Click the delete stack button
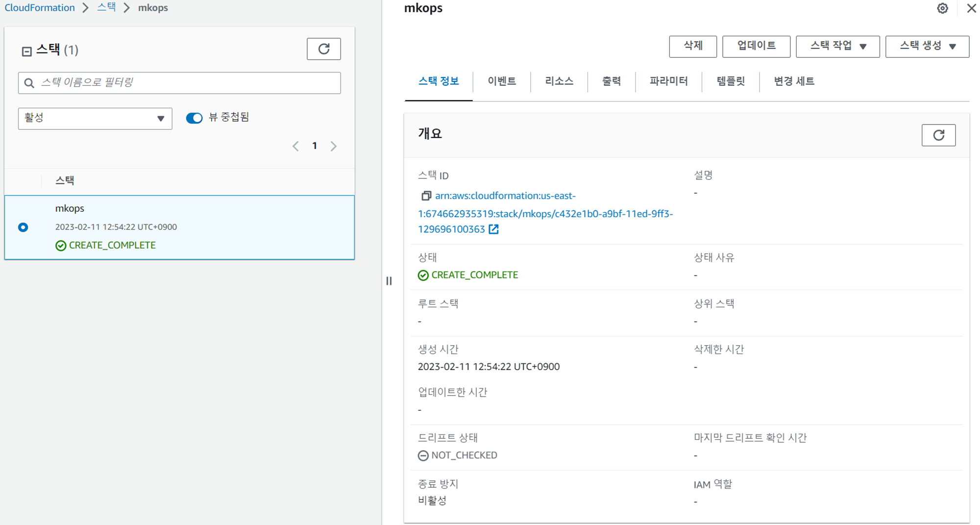Viewport: 980px width, 525px height. (x=692, y=47)
